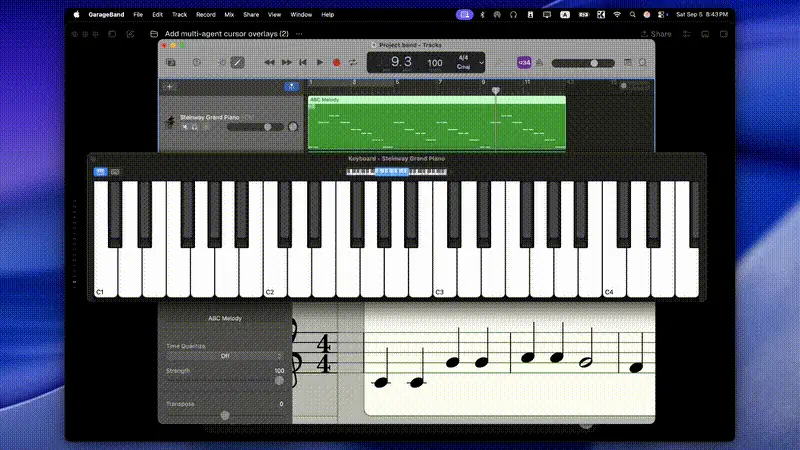Select the green ABC Melody region
Image resolution: width=800 pixels, height=450 pixels.
[437, 124]
